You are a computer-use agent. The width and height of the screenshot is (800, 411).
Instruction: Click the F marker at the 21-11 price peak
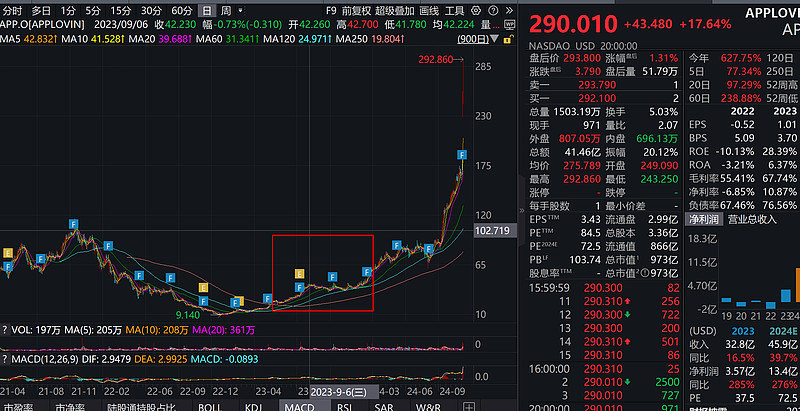coord(74,223)
